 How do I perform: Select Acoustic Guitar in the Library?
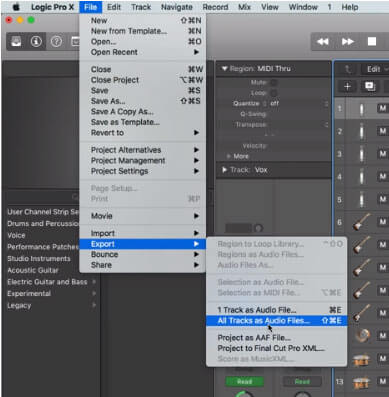[x=33, y=270]
